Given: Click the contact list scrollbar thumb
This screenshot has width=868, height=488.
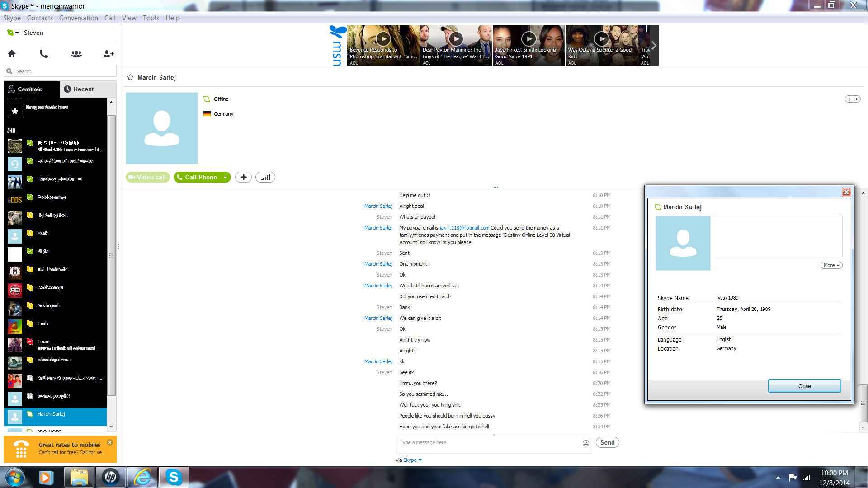Looking at the screenshot, I should [111, 255].
